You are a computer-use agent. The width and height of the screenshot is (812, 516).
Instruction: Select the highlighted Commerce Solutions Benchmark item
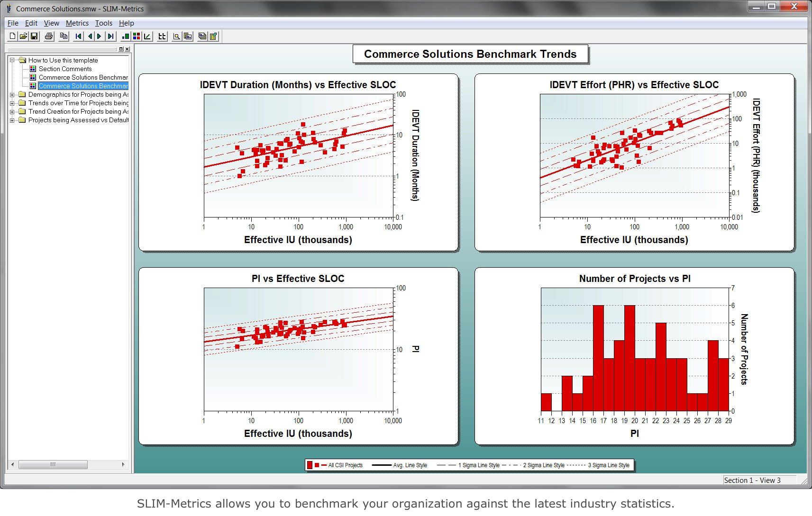(x=83, y=86)
